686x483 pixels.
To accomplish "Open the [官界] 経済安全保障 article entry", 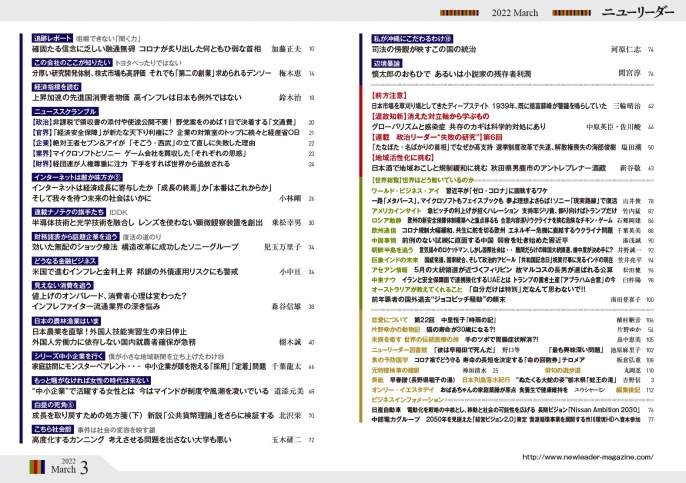I will point(150,131).
